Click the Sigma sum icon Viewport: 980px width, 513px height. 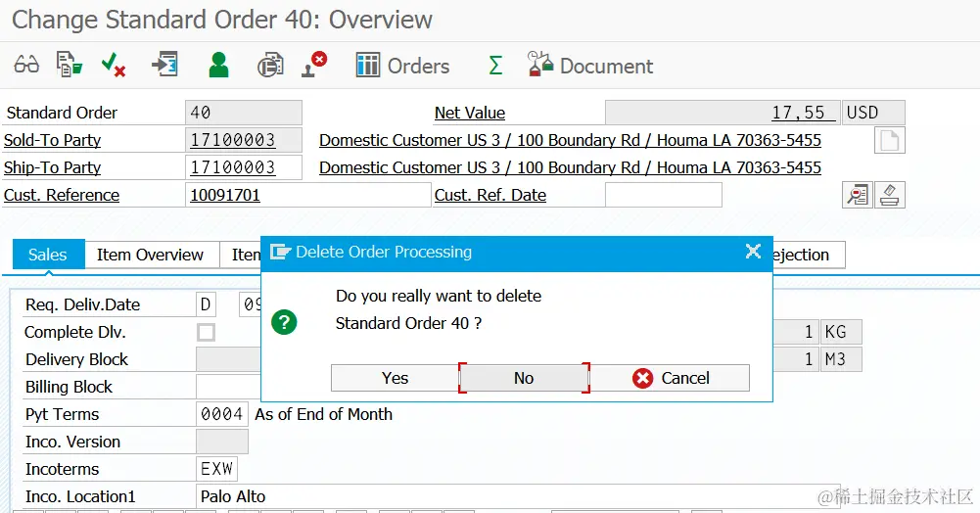pyautogui.click(x=495, y=65)
